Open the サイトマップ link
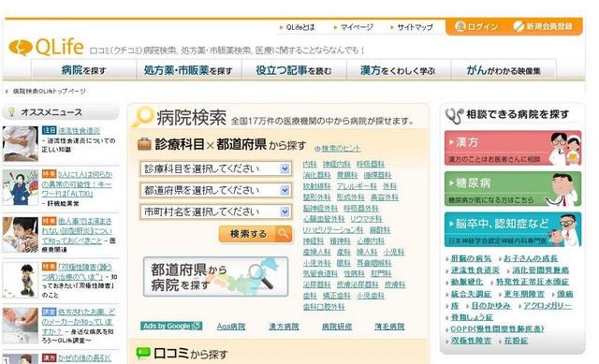 (415, 27)
